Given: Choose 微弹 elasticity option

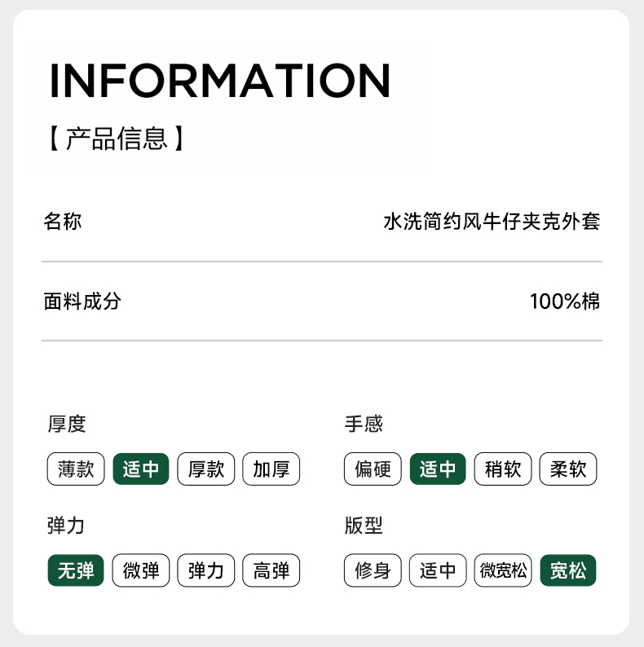Looking at the screenshot, I should pos(141,570).
